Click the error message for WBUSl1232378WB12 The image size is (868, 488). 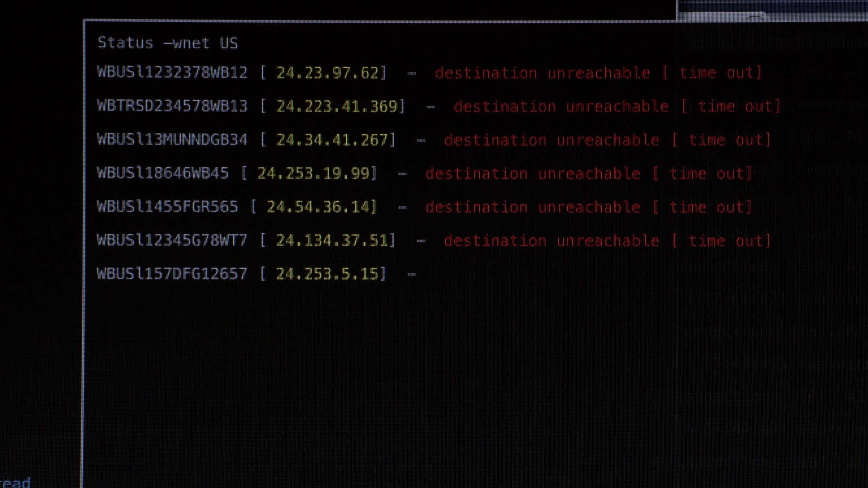coord(598,73)
